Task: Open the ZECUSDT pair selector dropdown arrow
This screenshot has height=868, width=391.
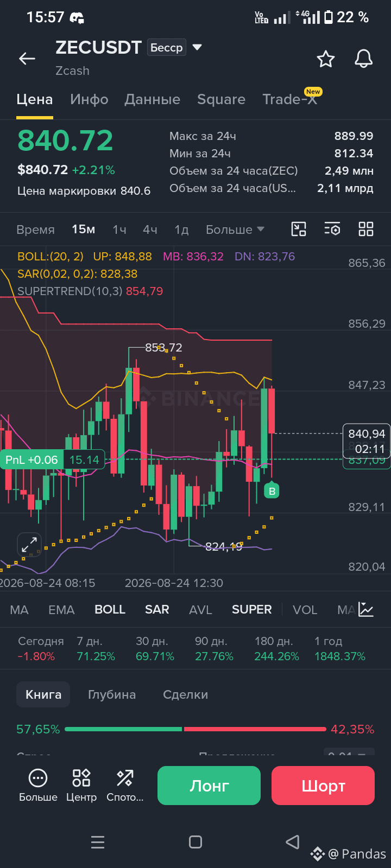Action: click(x=197, y=47)
